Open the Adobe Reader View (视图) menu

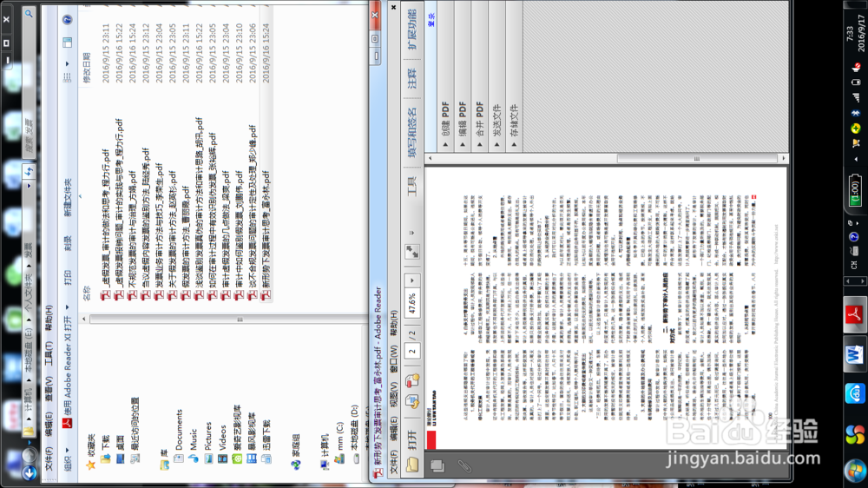393,395
